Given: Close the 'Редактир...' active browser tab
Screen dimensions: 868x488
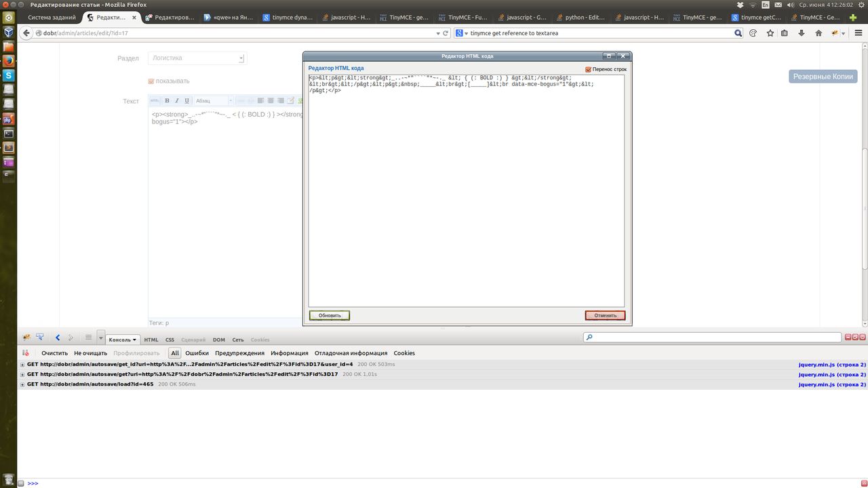Looking at the screenshot, I should click(134, 18).
